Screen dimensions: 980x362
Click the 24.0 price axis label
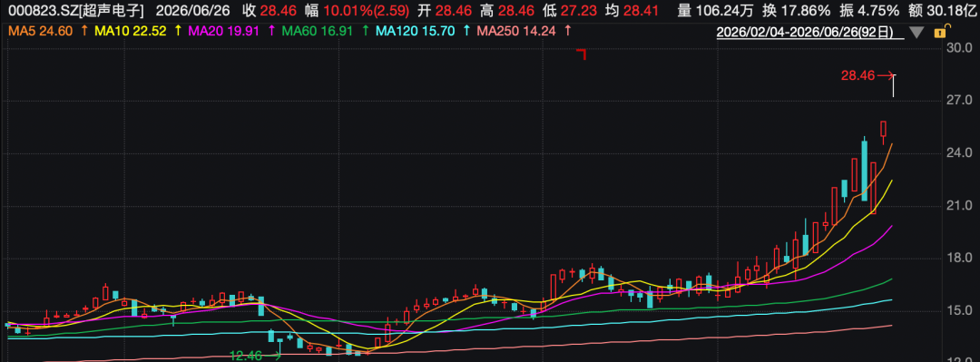click(959, 153)
